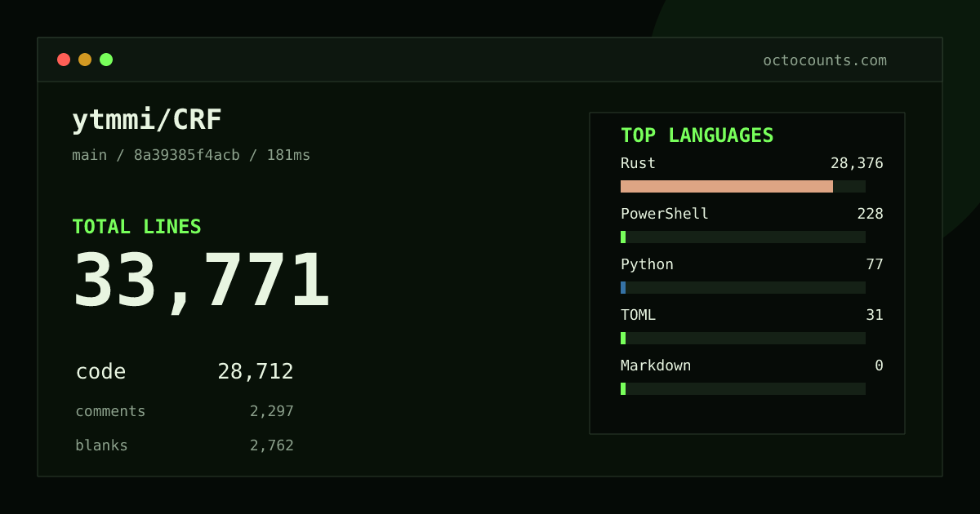Image resolution: width=980 pixels, height=514 pixels.
Task: Click the Rust progress bar
Action: click(743, 186)
